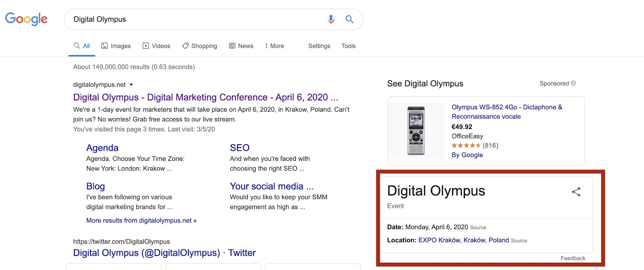
Task: Open EXPO Kraków location link
Action: click(x=463, y=240)
